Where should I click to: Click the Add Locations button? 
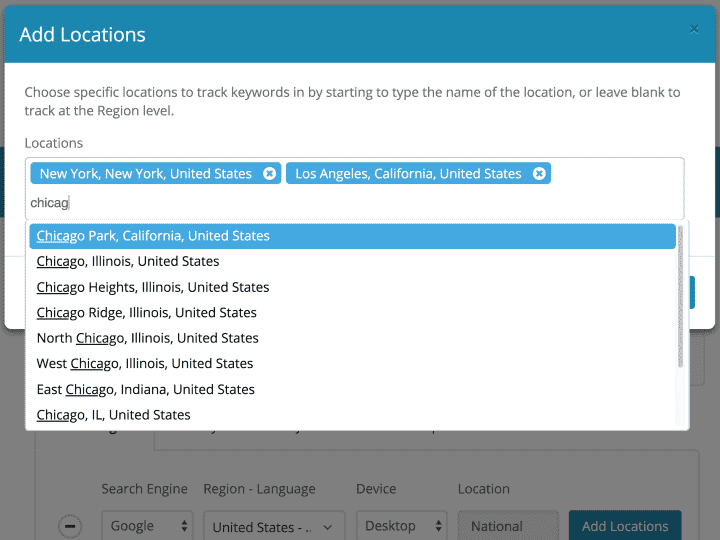tap(625, 526)
